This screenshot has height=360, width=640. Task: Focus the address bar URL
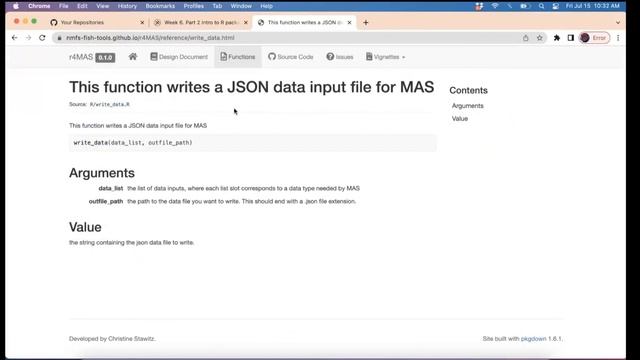pyautogui.click(x=150, y=38)
